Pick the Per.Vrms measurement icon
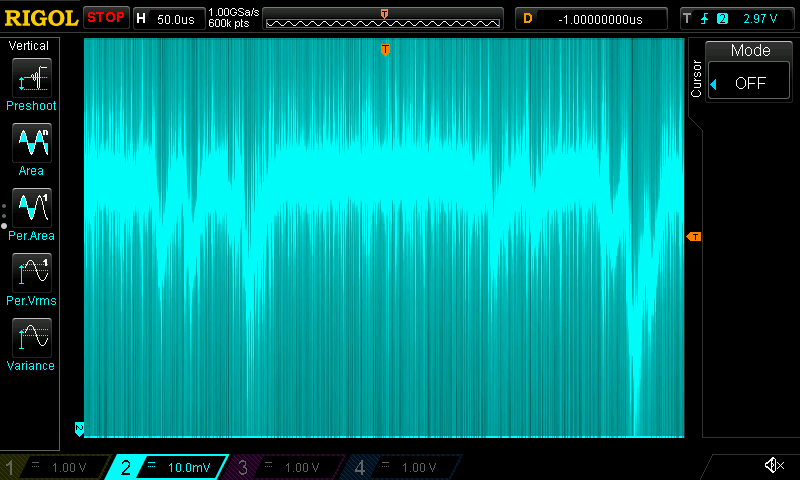The image size is (800, 480). (x=31, y=273)
